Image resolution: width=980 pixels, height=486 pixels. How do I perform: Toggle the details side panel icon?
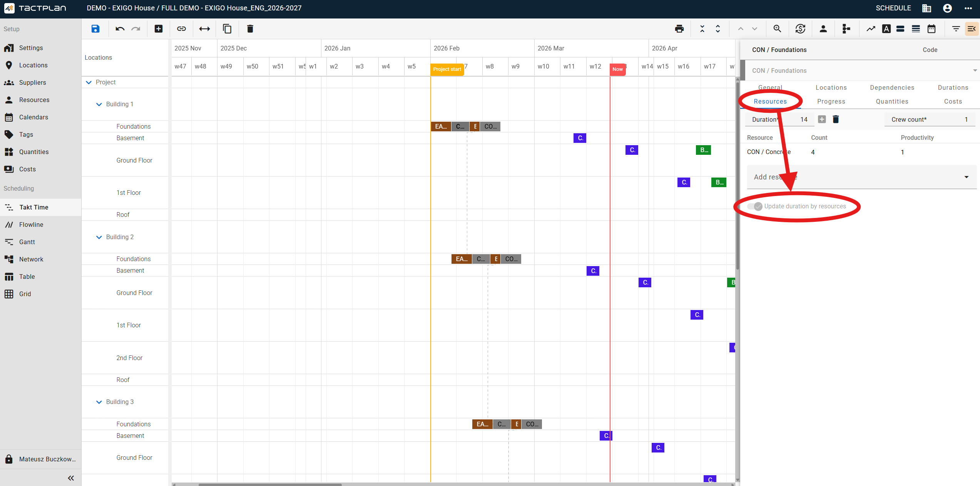click(x=972, y=28)
